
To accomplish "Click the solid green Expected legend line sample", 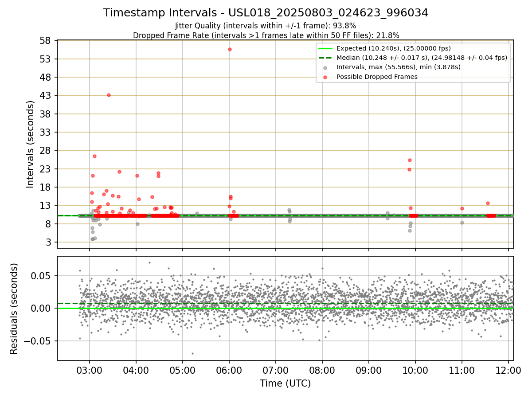I will coord(325,48).
